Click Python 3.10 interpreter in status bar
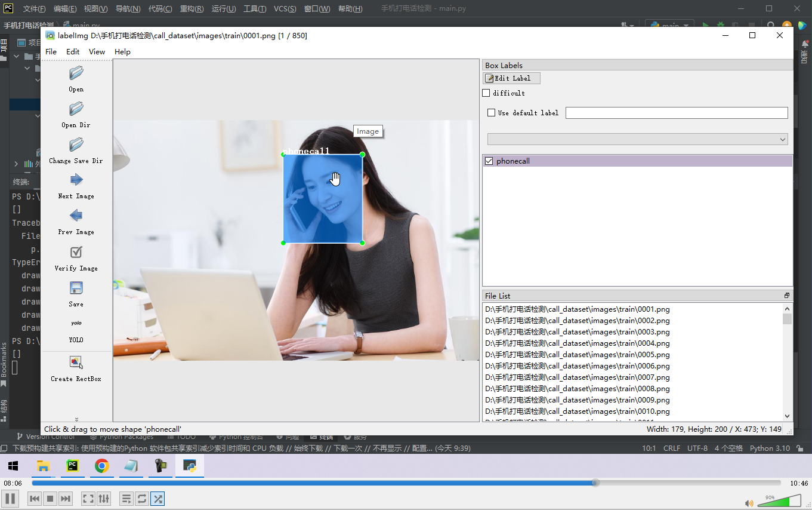The width and height of the screenshot is (812, 510). pyautogui.click(x=770, y=448)
